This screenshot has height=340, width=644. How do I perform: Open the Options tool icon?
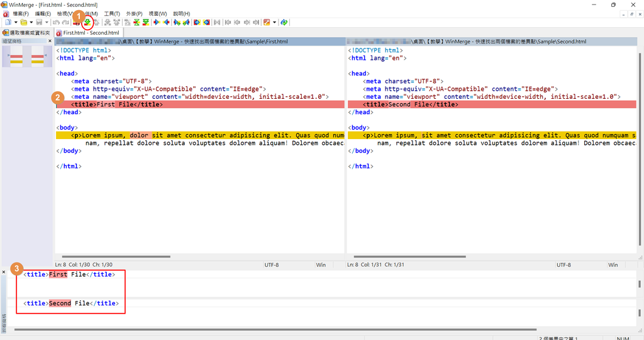[x=267, y=23]
